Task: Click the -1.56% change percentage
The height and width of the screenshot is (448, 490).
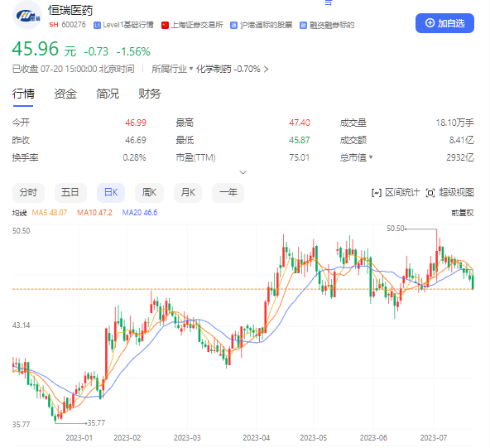Action: pyautogui.click(x=133, y=51)
